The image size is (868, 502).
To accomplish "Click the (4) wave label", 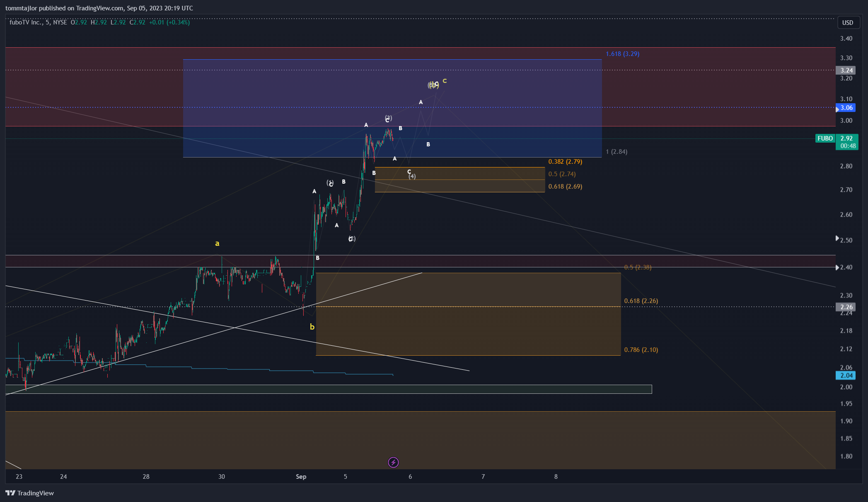I will [x=412, y=177].
